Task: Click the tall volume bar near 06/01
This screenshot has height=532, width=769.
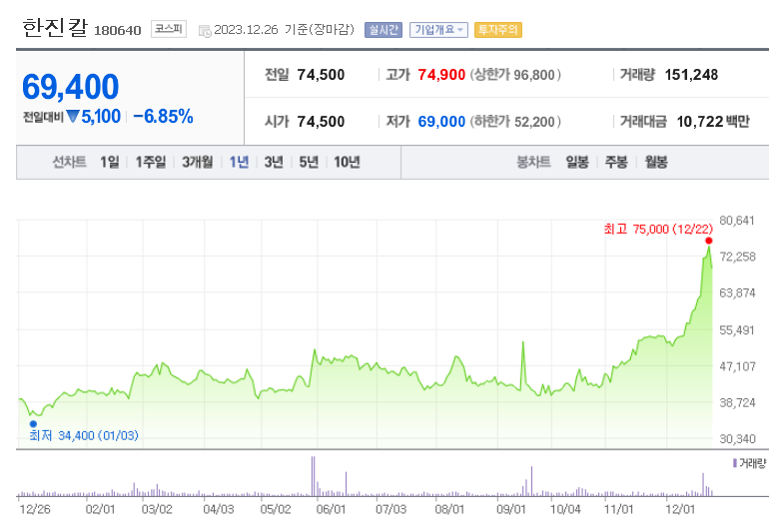Action: (313, 476)
